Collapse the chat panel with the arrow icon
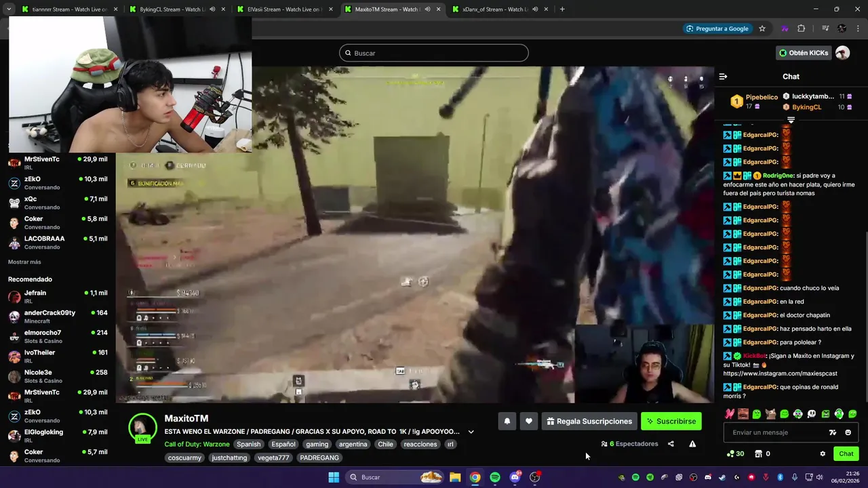This screenshot has width=868, height=488. 723,77
